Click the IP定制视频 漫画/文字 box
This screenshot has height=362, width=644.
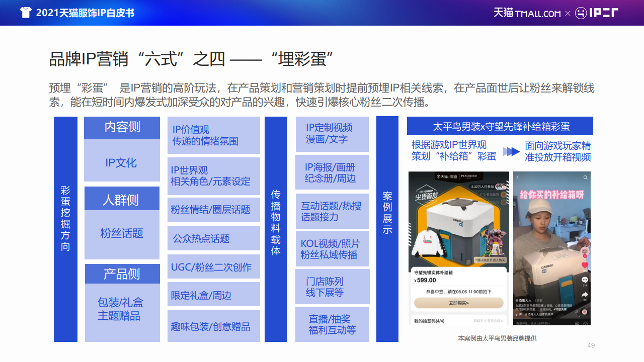(x=332, y=134)
